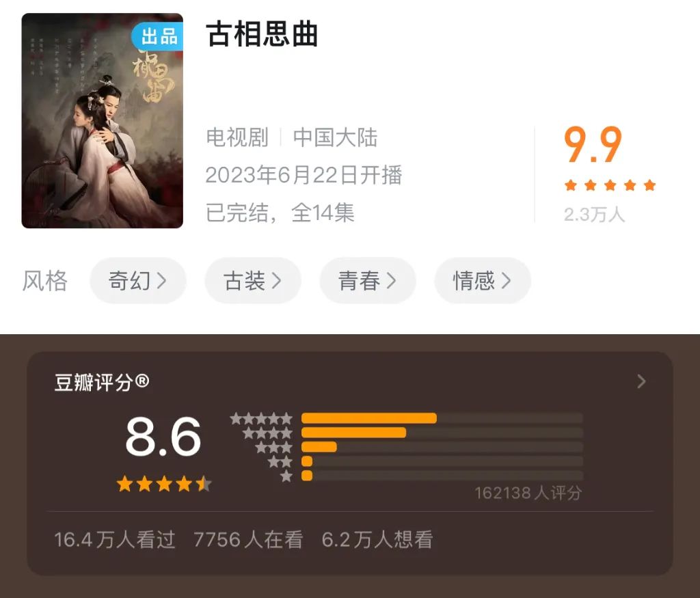Image resolution: width=700 pixels, height=598 pixels.
Task: Click the five orange stars under 9.9
Action: pyautogui.click(x=610, y=185)
